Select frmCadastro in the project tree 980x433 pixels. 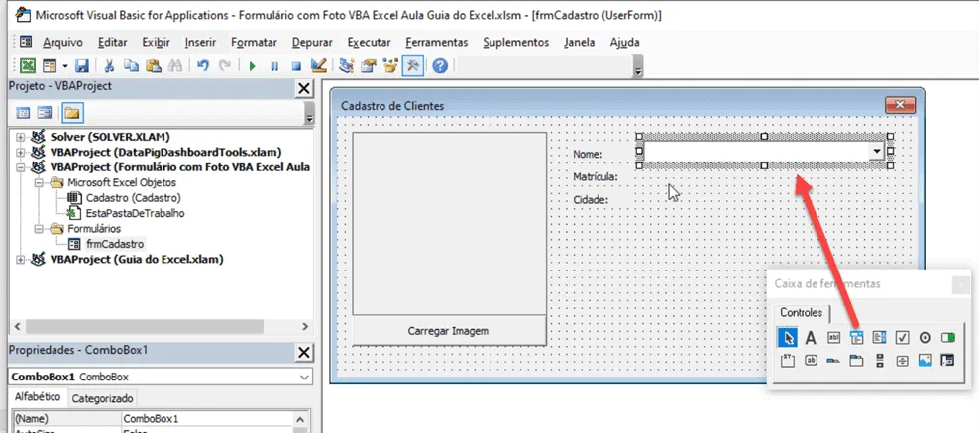[x=114, y=244]
